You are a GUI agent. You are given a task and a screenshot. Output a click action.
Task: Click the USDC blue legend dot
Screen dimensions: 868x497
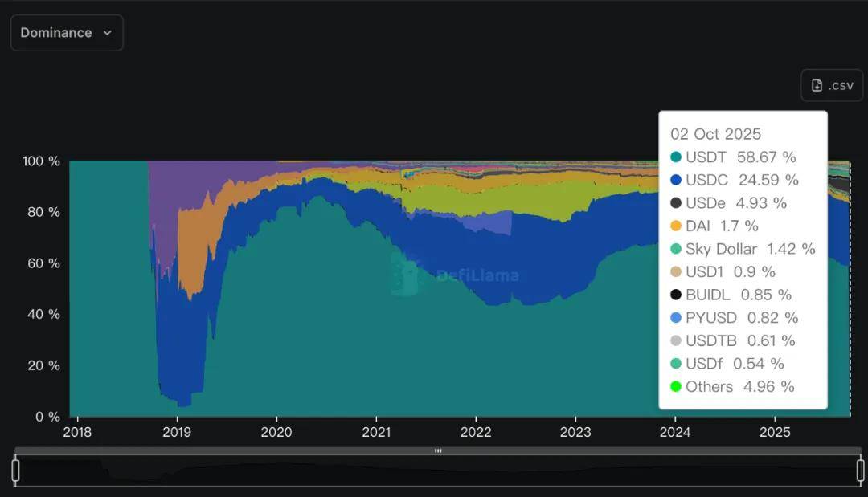pos(676,180)
